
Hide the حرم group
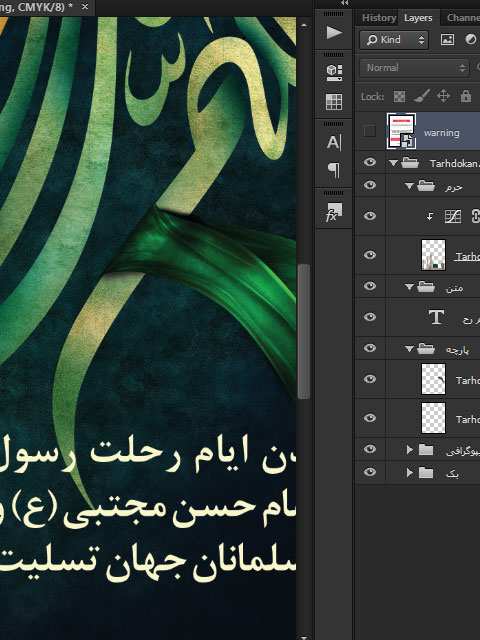click(370, 185)
